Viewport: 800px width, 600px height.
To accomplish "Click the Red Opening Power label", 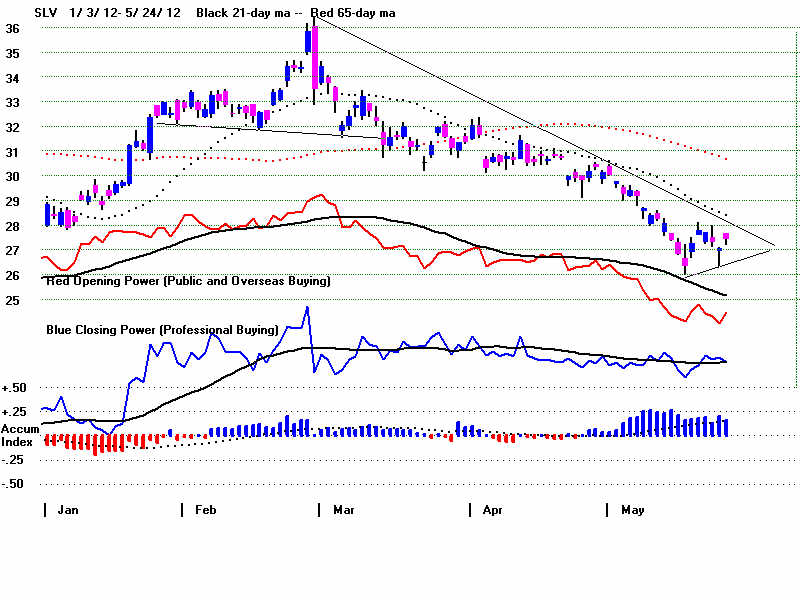I will [187, 282].
